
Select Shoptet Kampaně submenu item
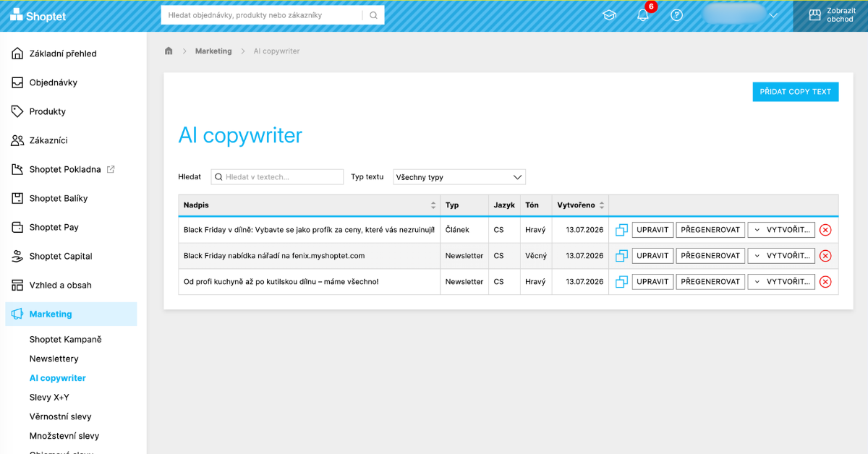click(x=65, y=339)
